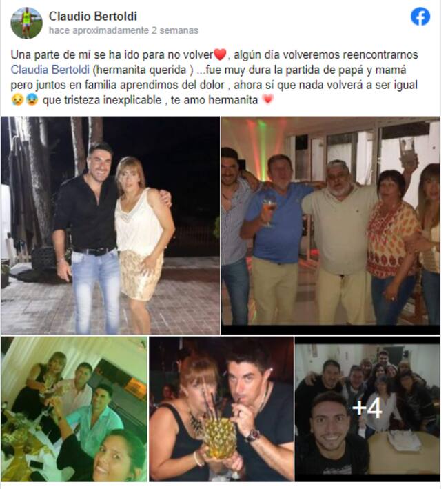Image resolution: width=448 pixels, height=489 pixels.
Task: Open photo of pair drinking from pineapple
Action: 221,409
